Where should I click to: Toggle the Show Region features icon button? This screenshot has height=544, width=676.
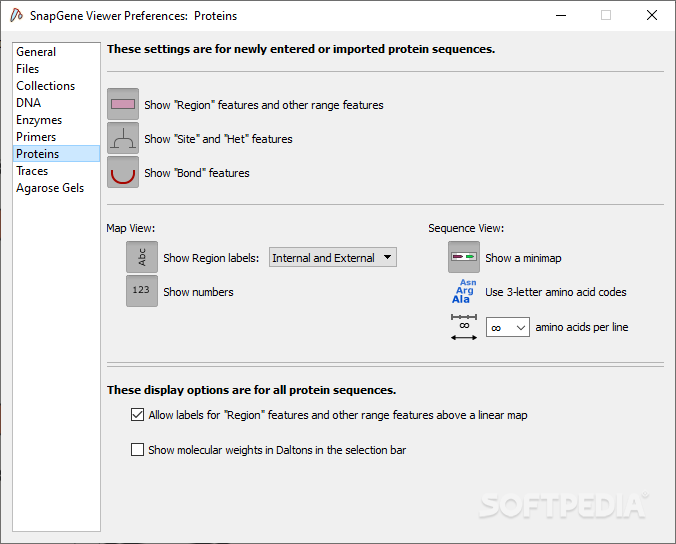123,104
